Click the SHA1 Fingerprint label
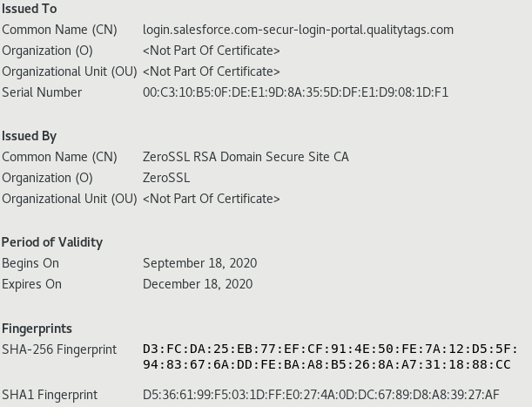Screen dimensions: 532x407 (50, 395)
